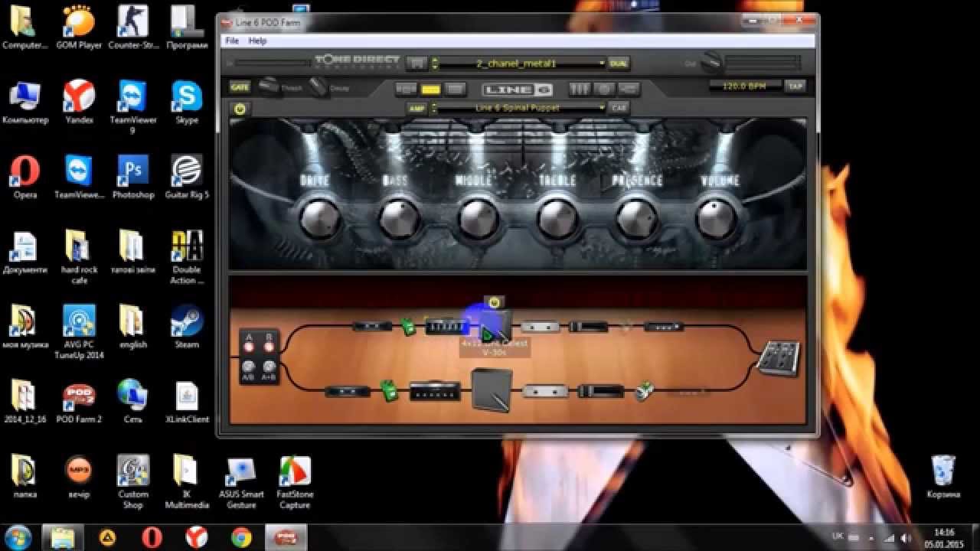Open the Guitar Rig 5 desktop icon

(187, 176)
